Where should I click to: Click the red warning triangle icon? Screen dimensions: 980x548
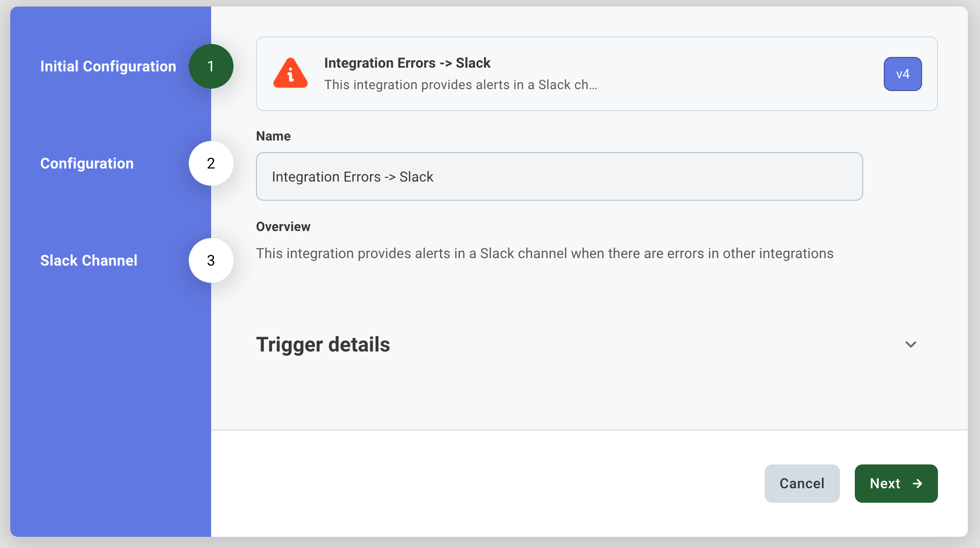[291, 73]
